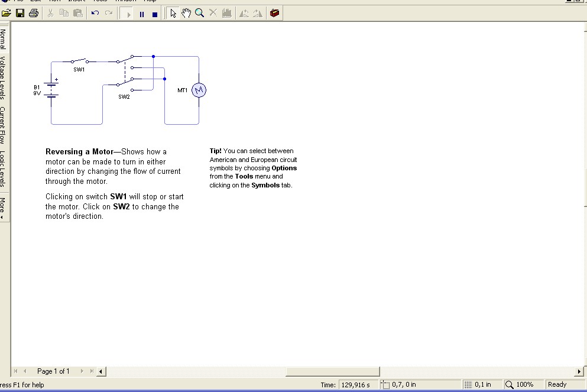This screenshot has width=587, height=392.
Task: Click the horizontal scrollbar left arrow
Action: pyautogui.click(x=101, y=371)
